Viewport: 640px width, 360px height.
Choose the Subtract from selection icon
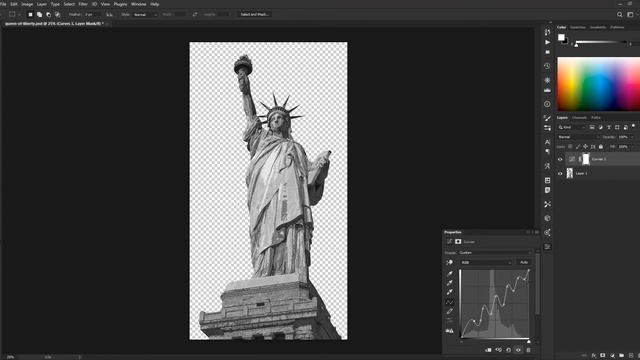pyautogui.click(x=48, y=14)
